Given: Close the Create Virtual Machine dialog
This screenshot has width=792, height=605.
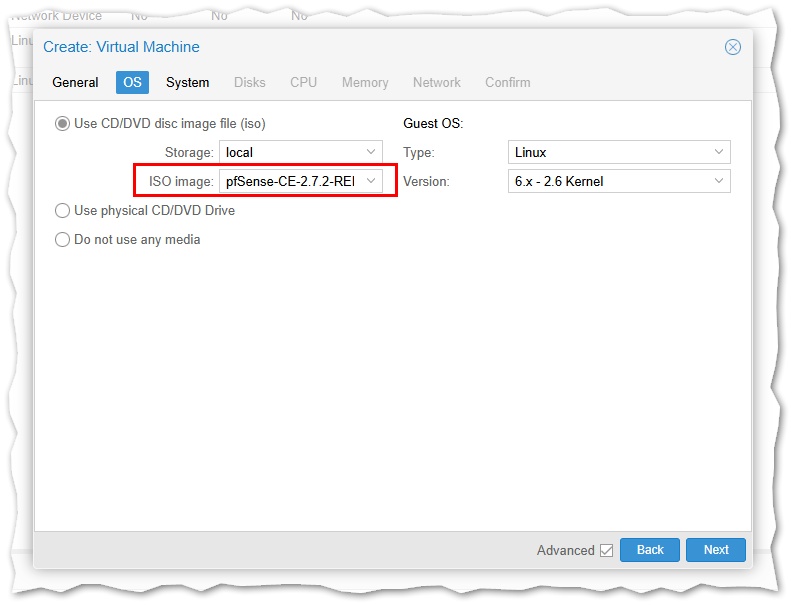Looking at the screenshot, I should pyautogui.click(x=732, y=47).
